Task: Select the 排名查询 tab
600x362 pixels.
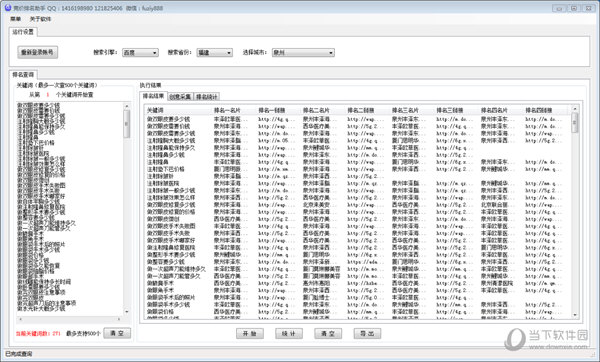Action: pyautogui.click(x=23, y=74)
